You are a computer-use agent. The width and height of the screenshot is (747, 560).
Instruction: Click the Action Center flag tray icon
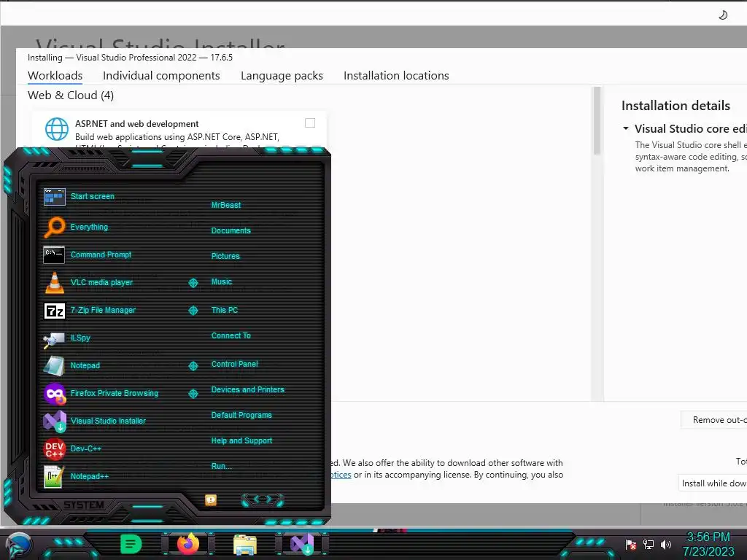(x=631, y=544)
